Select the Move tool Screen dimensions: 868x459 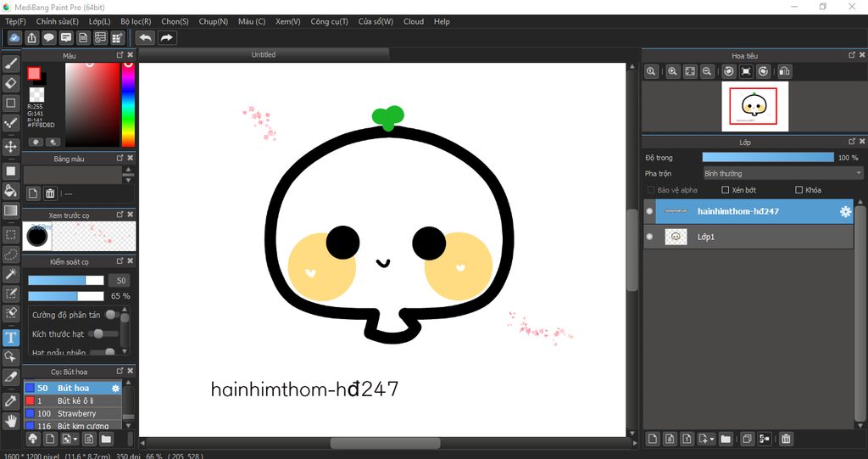(x=10, y=147)
